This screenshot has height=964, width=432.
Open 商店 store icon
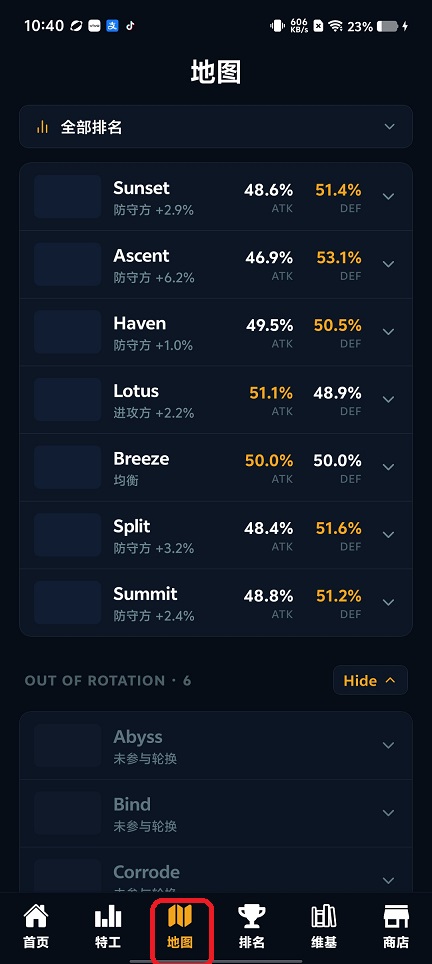click(396, 916)
